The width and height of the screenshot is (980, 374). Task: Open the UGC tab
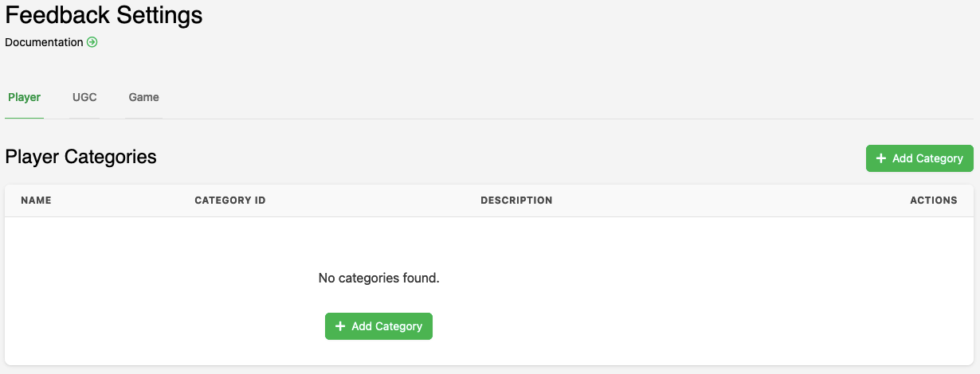tap(84, 97)
